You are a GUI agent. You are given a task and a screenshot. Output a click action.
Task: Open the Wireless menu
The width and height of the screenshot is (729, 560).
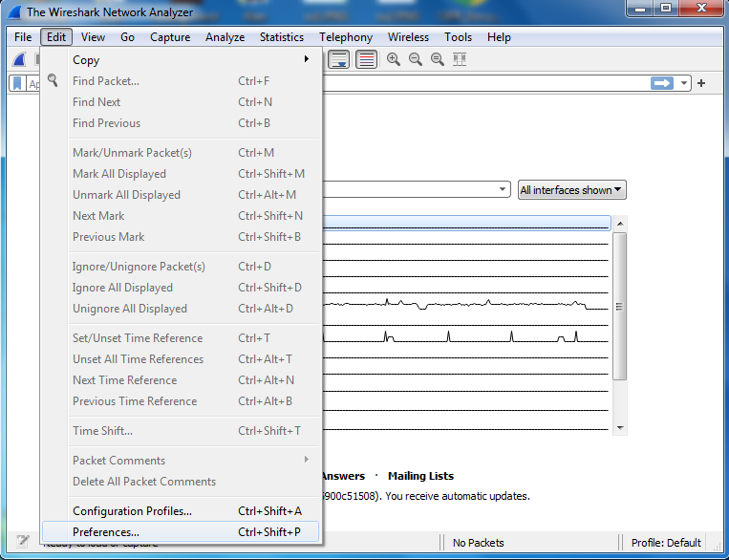tap(408, 37)
